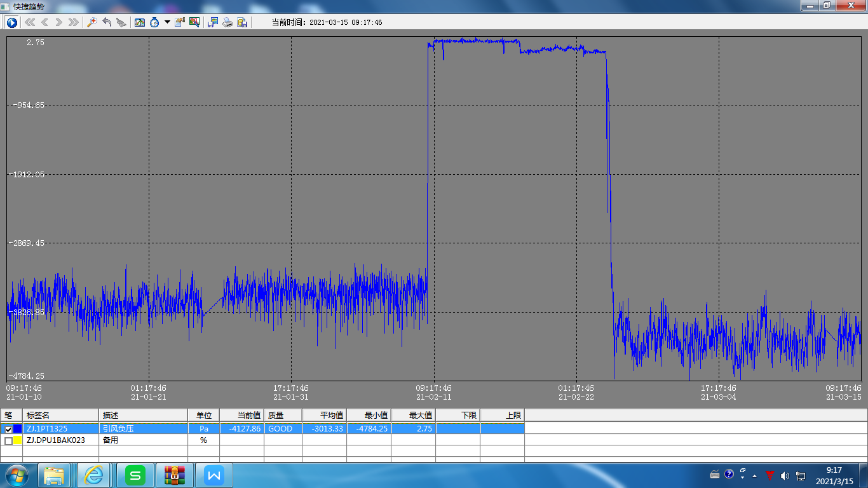The image size is (868, 488).
Task: Click the yellow color swatch for ZJ.DPU1BAK023
Action: [17, 440]
